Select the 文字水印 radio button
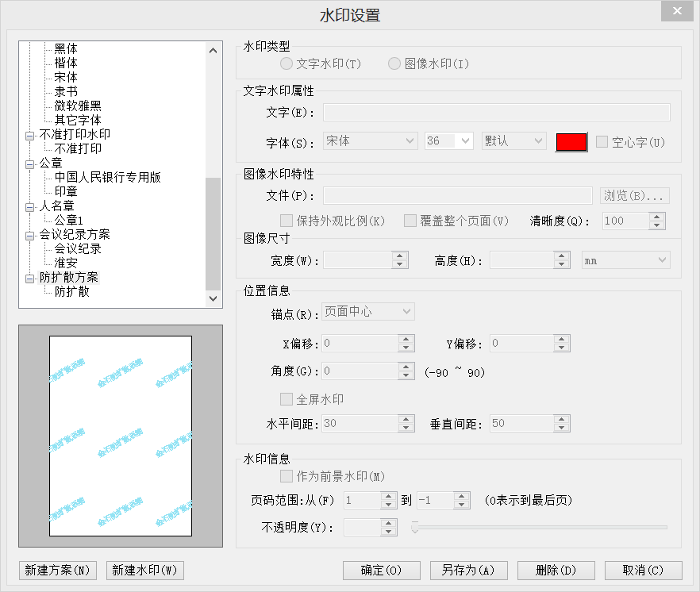This screenshot has height=592, width=700. (x=287, y=63)
